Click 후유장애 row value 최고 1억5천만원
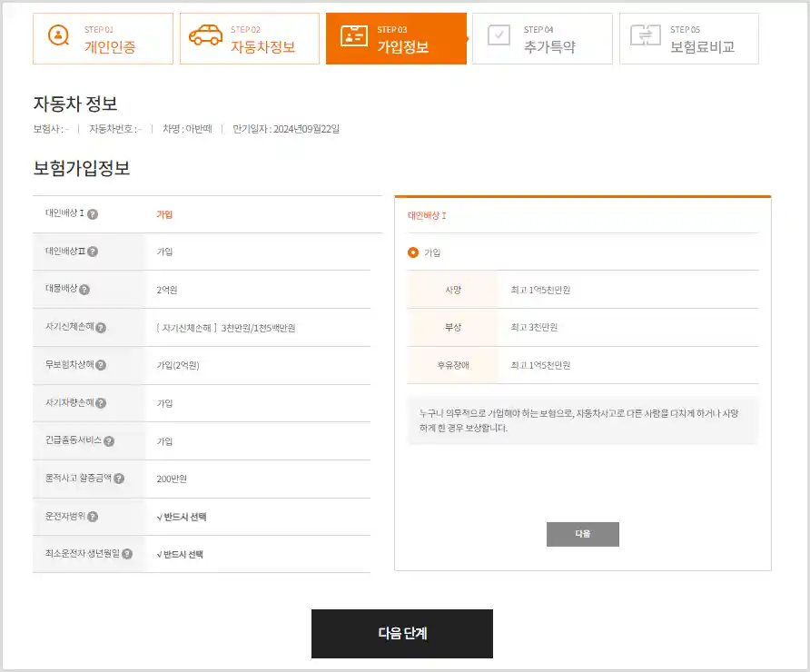This screenshot has height=672, width=810. [540, 365]
